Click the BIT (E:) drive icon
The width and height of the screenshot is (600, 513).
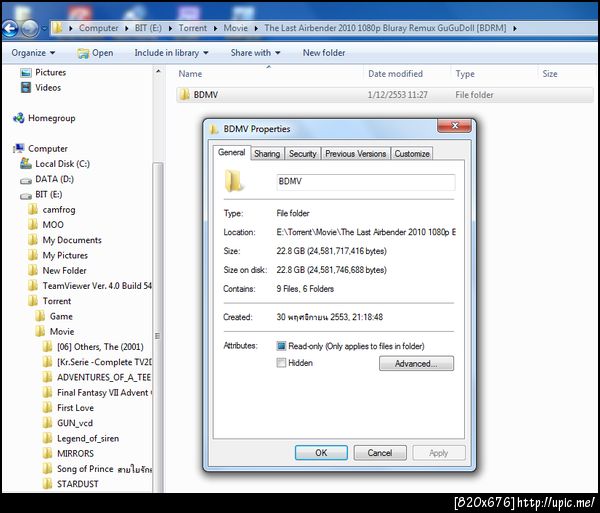26,195
